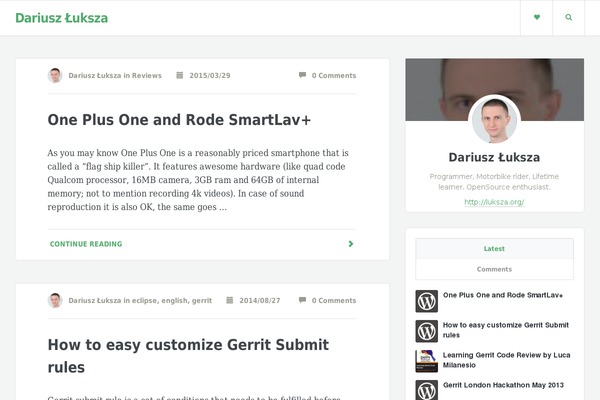Click author avatar on One Plus One post

click(55, 75)
